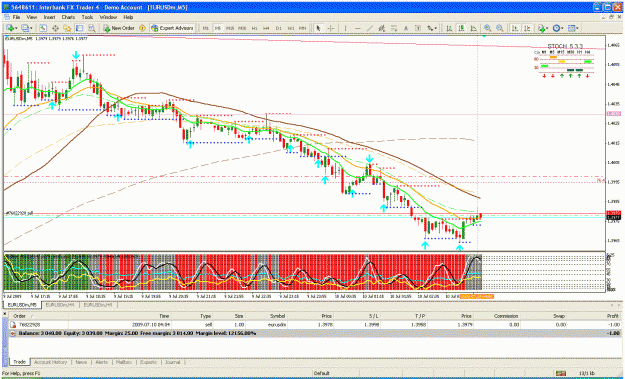The width and height of the screenshot is (625, 379).
Task: Switch to line chart display
Action: (x=474, y=28)
